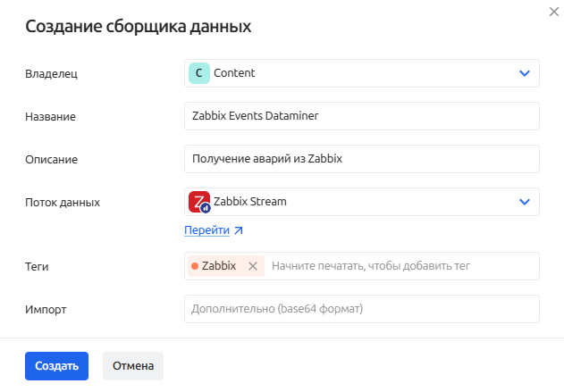Click the external arrow icon beside Перейти

[x=238, y=230]
